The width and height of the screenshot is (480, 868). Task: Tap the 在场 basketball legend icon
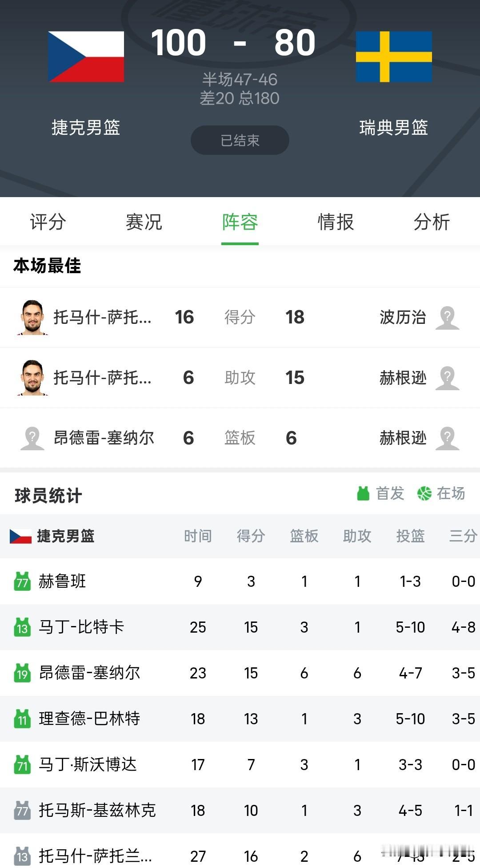click(x=424, y=493)
